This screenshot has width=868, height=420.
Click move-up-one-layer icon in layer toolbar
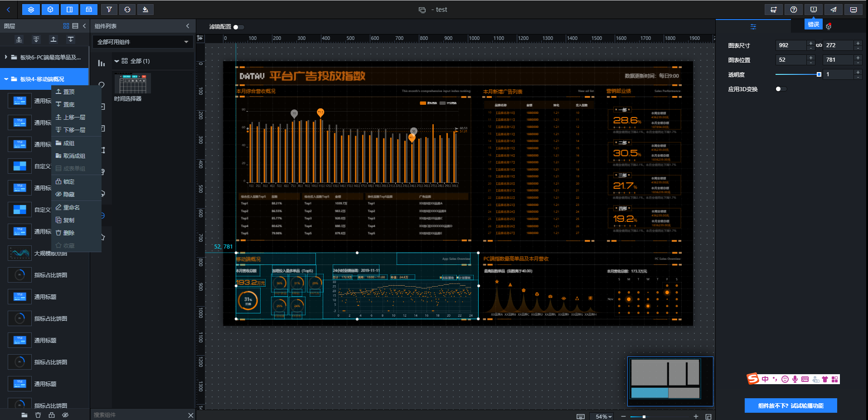19,39
